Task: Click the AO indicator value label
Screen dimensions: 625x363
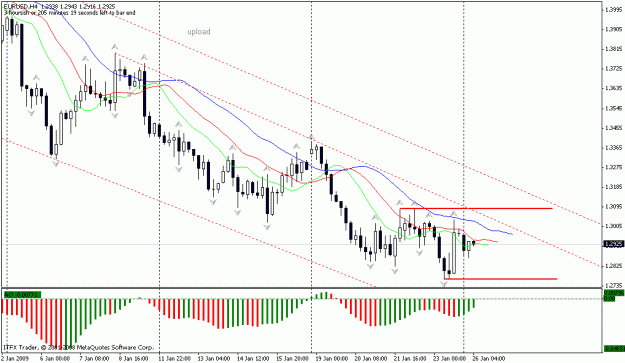Action: tap(22, 294)
